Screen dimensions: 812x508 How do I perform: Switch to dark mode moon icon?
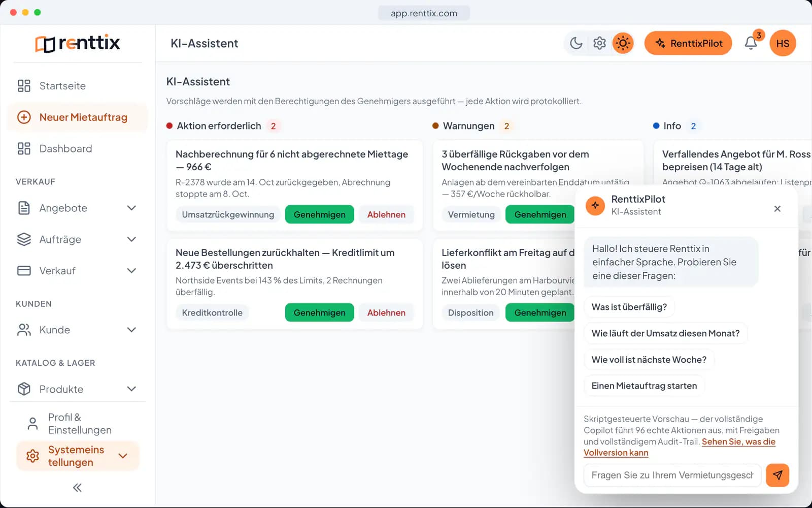(576, 43)
